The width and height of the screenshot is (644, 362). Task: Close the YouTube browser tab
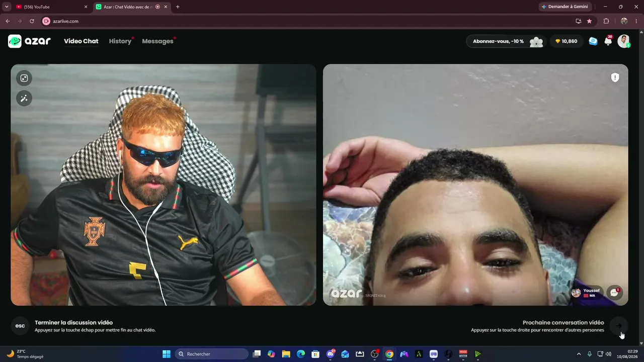pos(86,7)
